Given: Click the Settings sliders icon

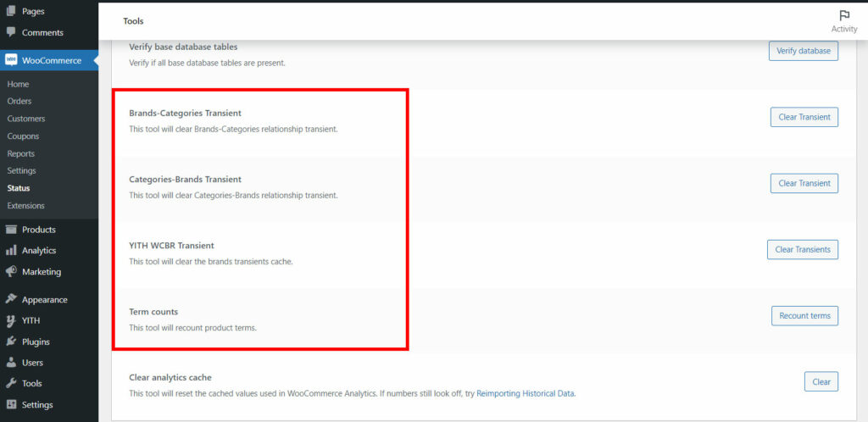Looking at the screenshot, I should coord(11,404).
